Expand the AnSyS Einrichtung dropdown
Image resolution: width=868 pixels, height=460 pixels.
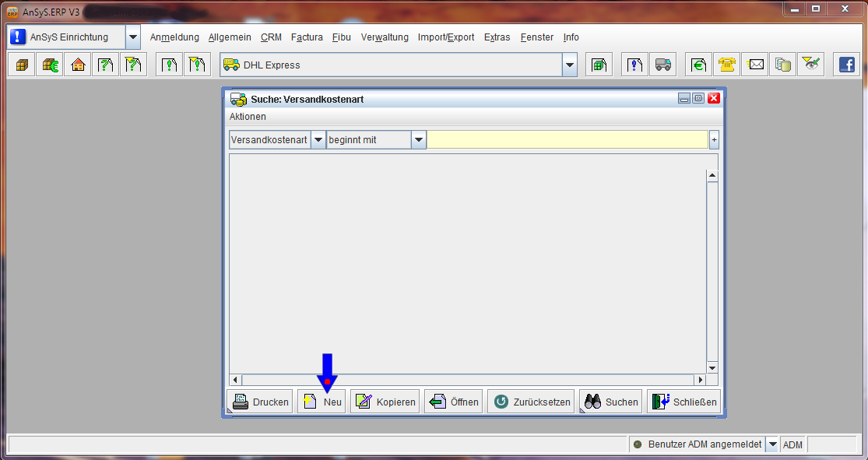click(132, 37)
